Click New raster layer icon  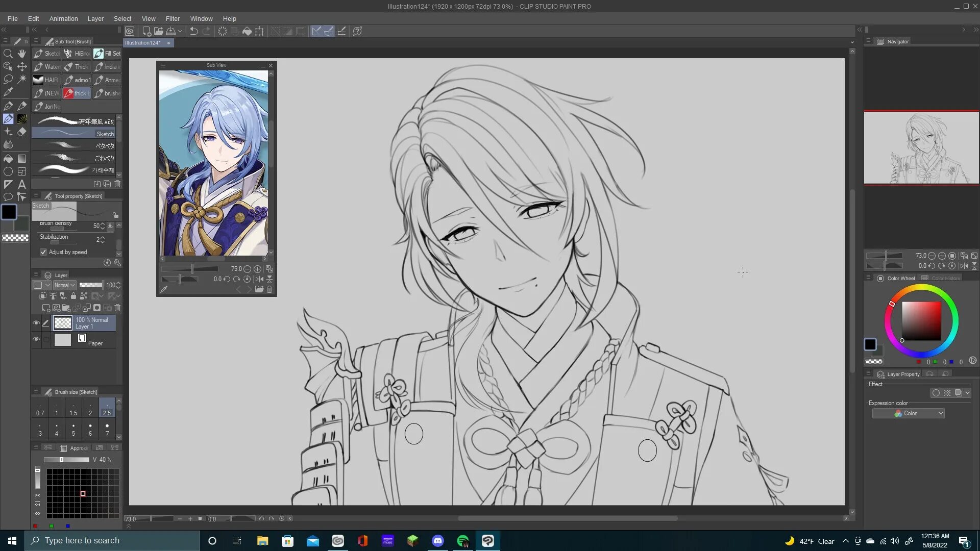(46, 308)
